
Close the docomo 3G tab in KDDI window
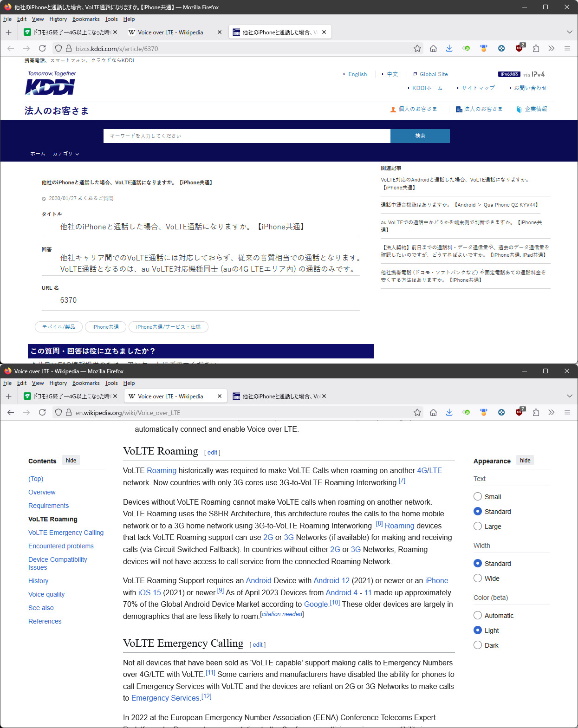tap(115, 32)
